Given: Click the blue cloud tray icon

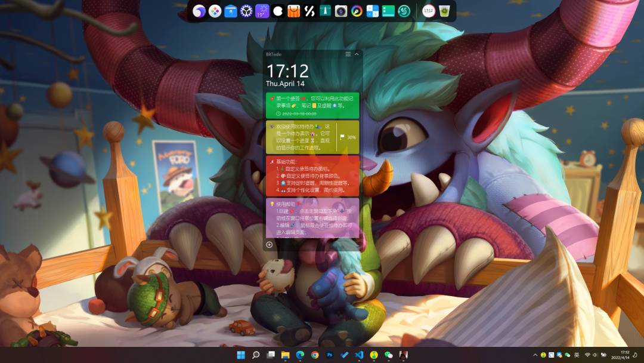Looking at the screenshot, I should (x=559, y=355).
